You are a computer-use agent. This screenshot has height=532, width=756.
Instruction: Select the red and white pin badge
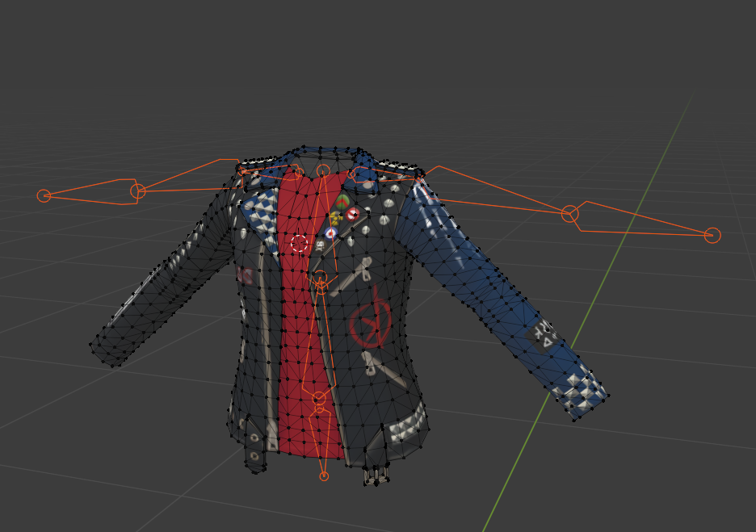353,214
